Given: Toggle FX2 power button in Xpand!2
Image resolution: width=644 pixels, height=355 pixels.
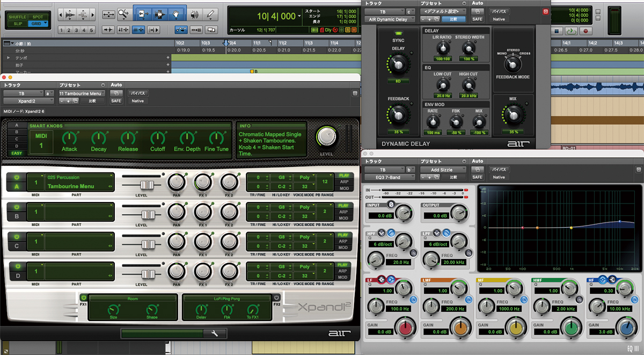Looking at the screenshot, I should [276, 298].
